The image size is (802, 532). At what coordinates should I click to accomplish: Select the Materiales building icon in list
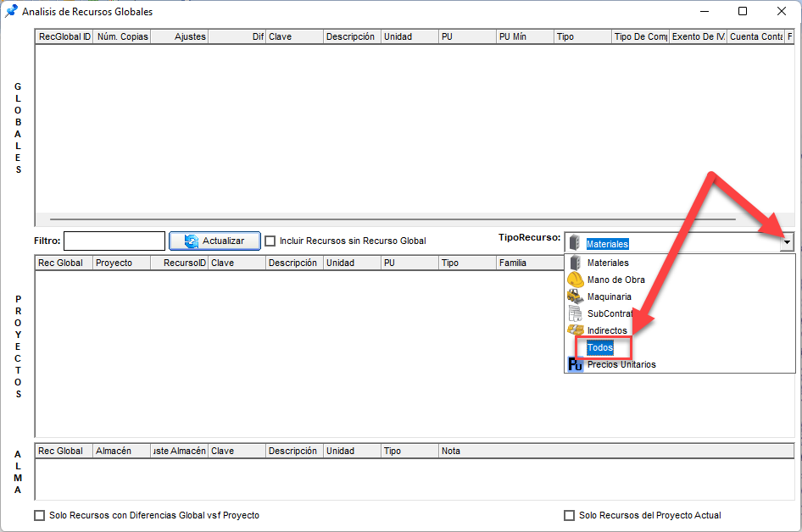[x=575, y=263]
